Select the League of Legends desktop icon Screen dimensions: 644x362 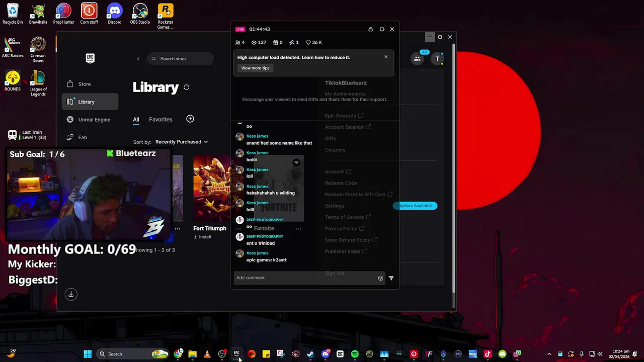[x=38, y=83]
